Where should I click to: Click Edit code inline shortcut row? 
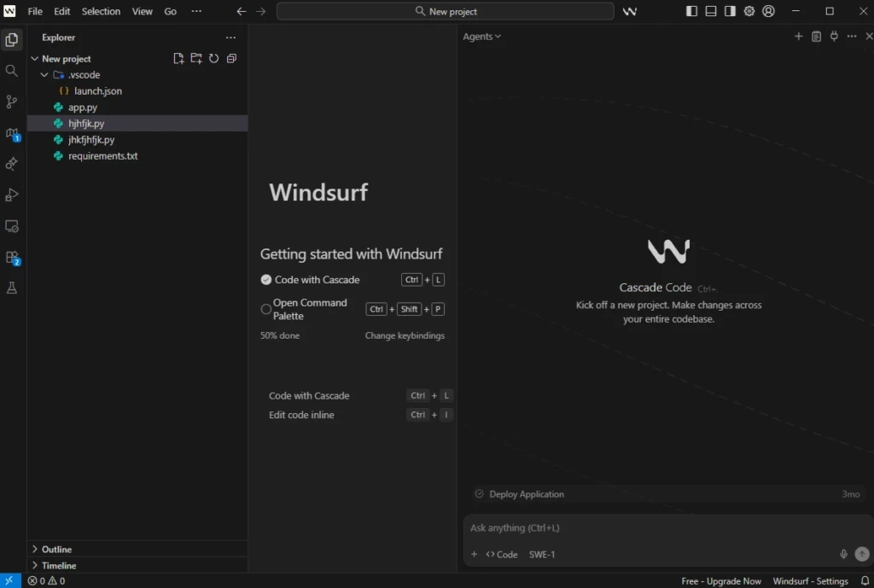click(361, 415)
